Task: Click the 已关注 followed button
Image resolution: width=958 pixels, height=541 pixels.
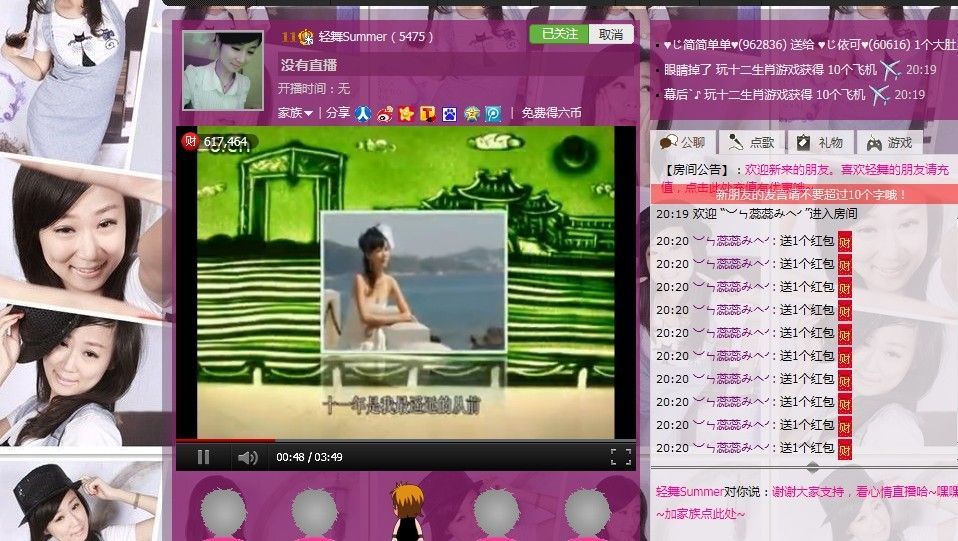Action: [559, 34]
